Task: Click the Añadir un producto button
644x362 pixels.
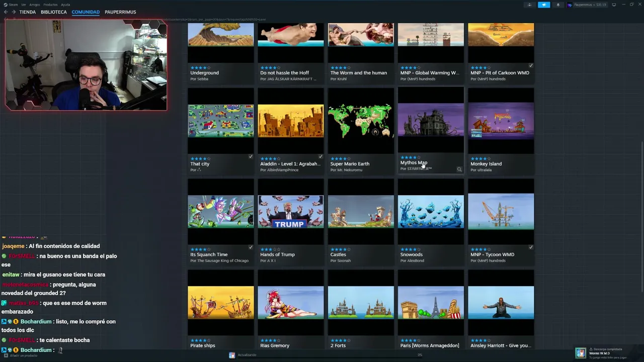Action: (21, 355)
